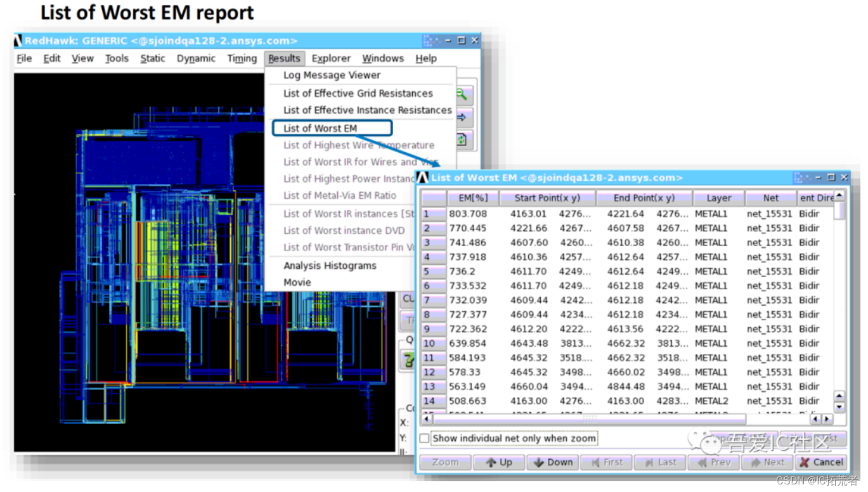
Task: Click net_15531 in row 7
Action: [769, 300]
